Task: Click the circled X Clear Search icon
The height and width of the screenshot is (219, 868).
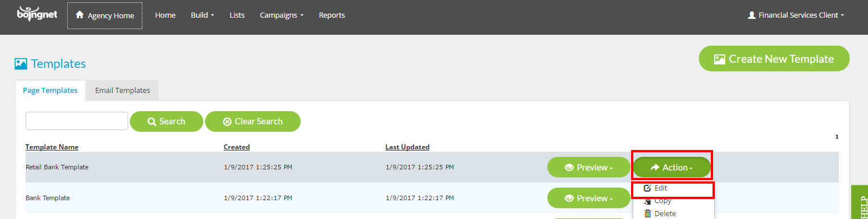Action: tap(227, 121)
